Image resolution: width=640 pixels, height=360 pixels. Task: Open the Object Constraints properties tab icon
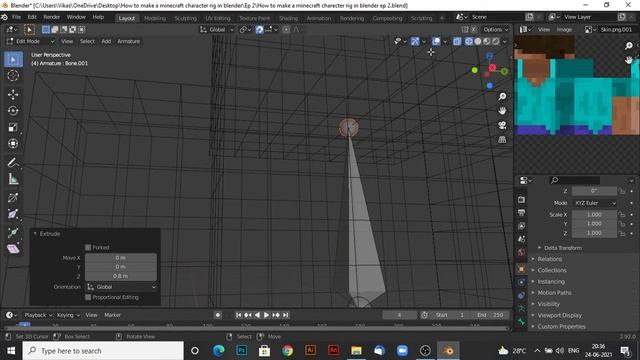[521, 295]
